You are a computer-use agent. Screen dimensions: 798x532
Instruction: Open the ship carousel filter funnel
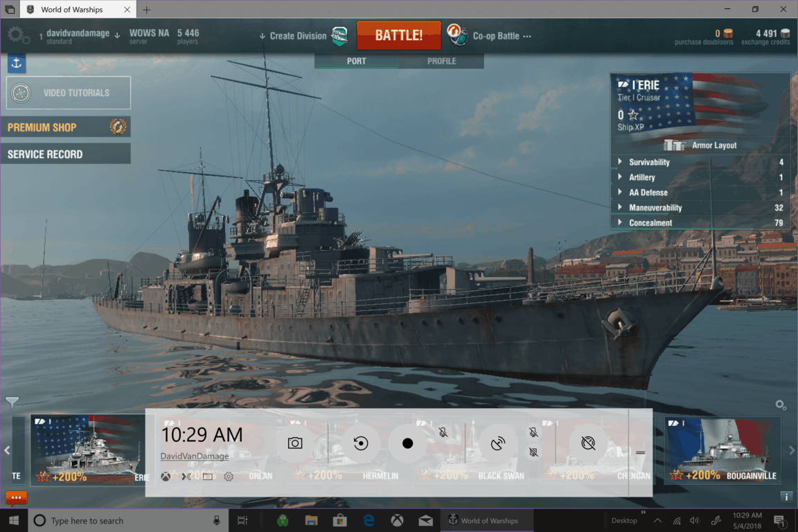click(12, 402)
